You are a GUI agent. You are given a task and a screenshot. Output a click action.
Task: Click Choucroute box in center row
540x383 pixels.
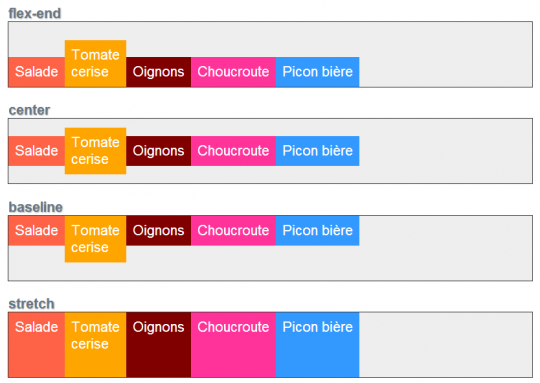233,151
